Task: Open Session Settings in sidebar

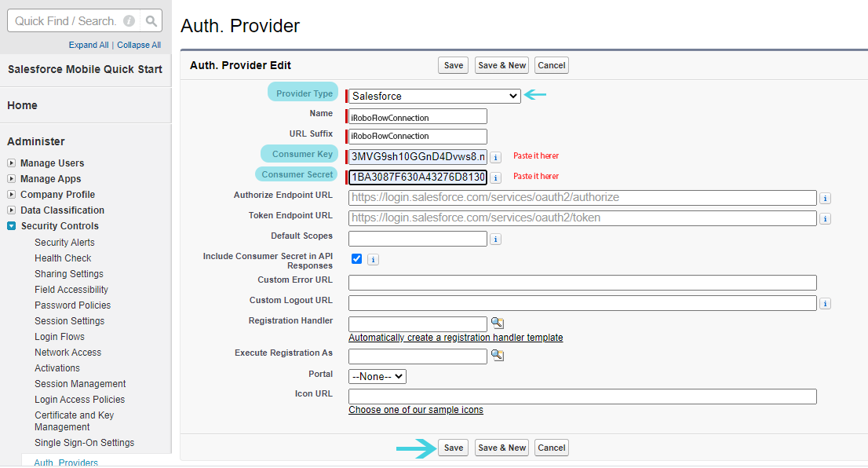Action: tap(69, 320)
